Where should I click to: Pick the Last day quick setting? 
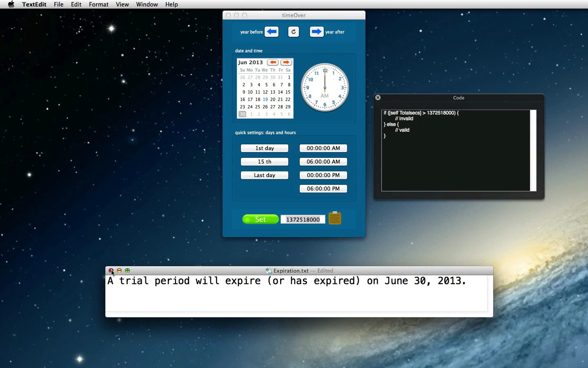(265, 175)
